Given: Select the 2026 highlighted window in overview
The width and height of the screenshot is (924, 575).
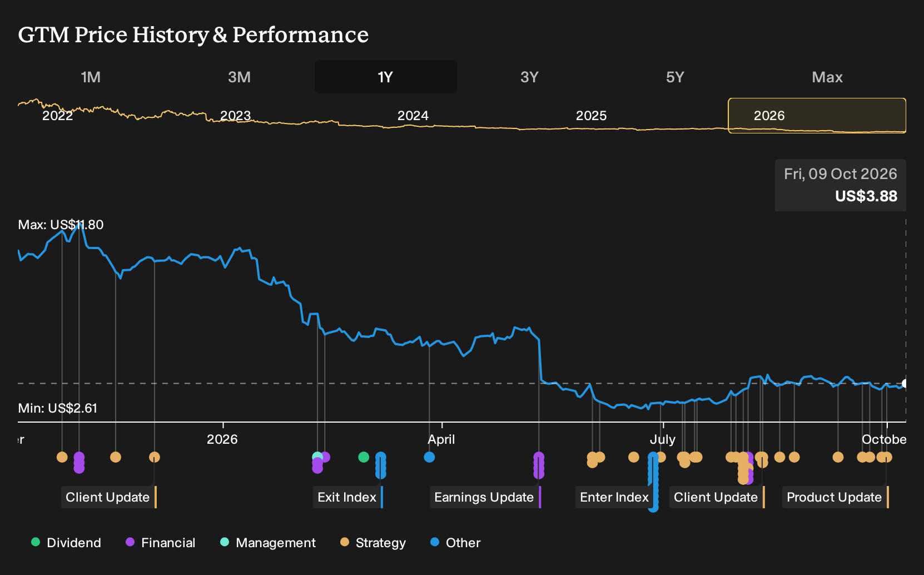Looking at the screenshot, I should tap(817, 116).
